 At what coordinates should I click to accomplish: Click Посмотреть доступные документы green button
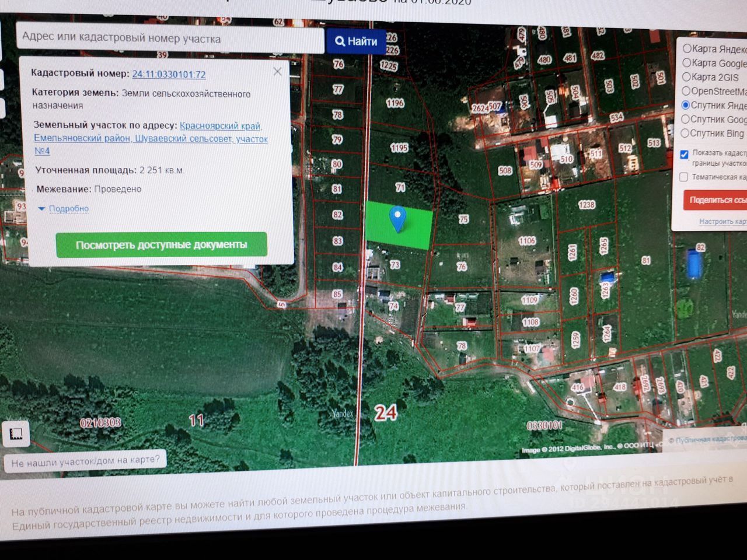click(161, 244)
